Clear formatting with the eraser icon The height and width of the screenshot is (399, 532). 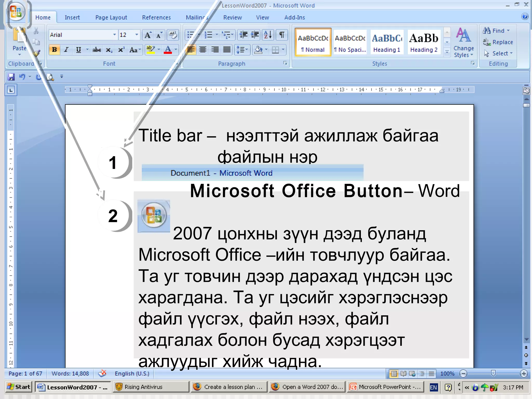[173, 35]
